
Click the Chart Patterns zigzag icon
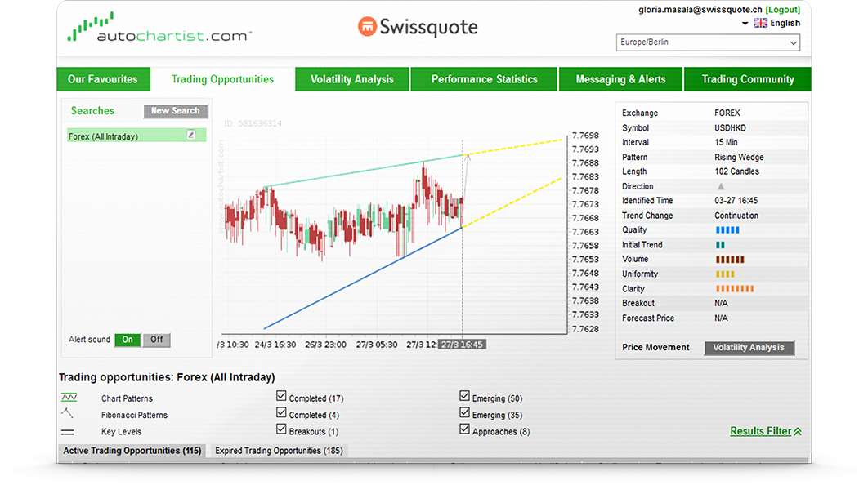pos(69,398)
